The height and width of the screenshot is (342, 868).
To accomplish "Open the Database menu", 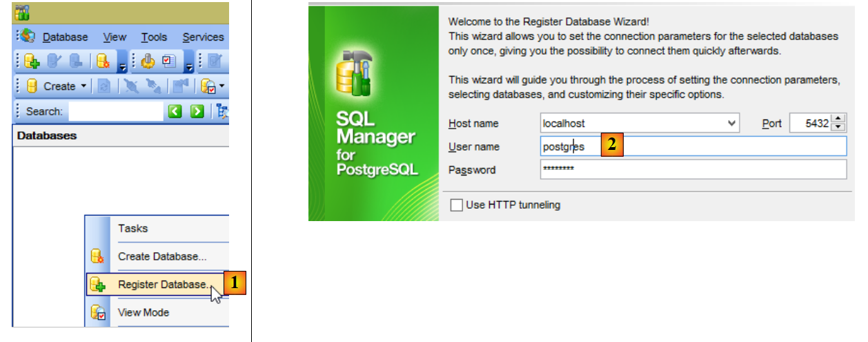I will [65, 37].
